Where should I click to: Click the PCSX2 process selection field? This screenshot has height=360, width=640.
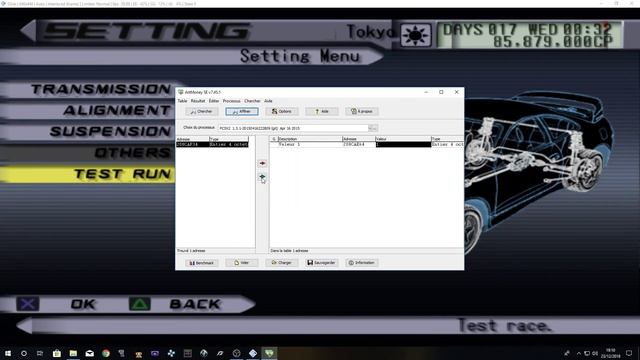(293, 128)
